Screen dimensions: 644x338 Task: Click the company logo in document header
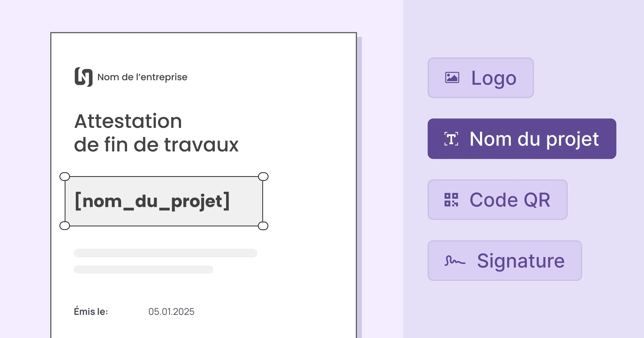tap(83, 77)
